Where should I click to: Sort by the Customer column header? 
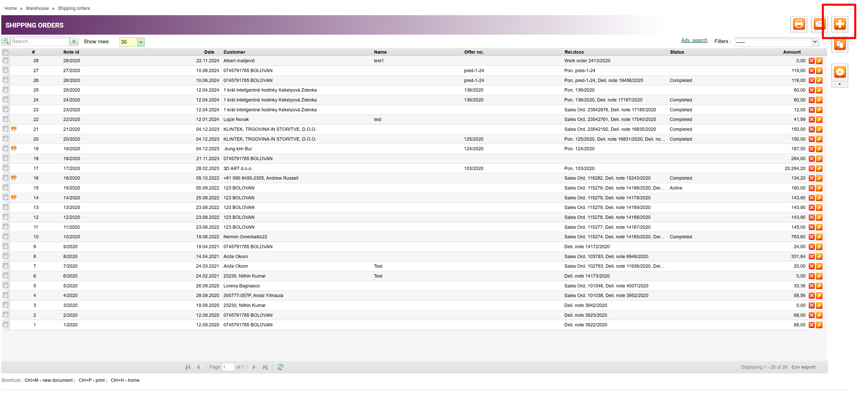pyautogui.click(x=234, y=52)
